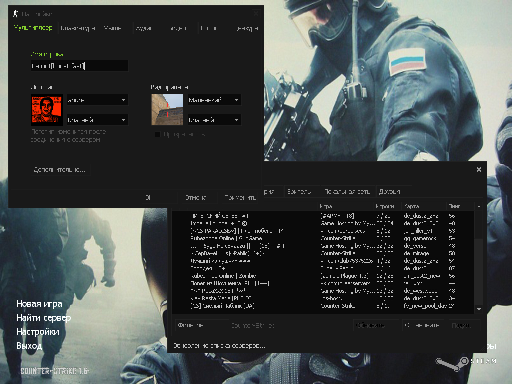Click the Обновить все button
Screen dimensions: 512x384
pyautogui.click(x=423, y=325)
